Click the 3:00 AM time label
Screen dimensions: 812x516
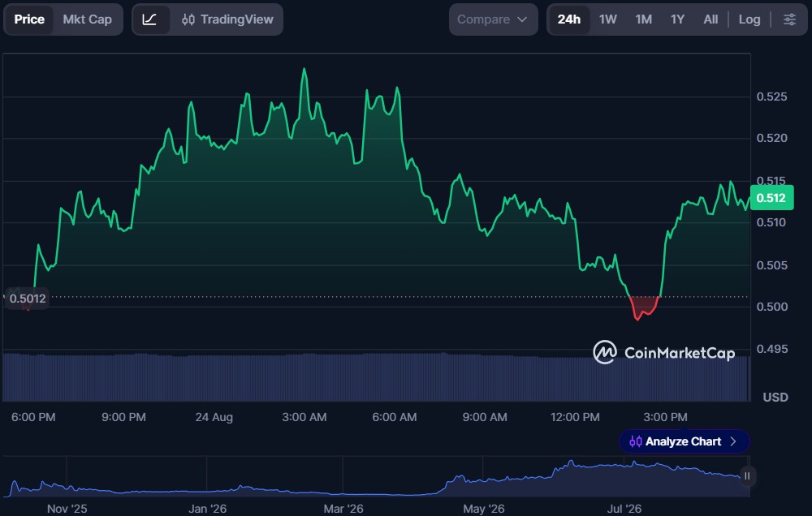304,417
